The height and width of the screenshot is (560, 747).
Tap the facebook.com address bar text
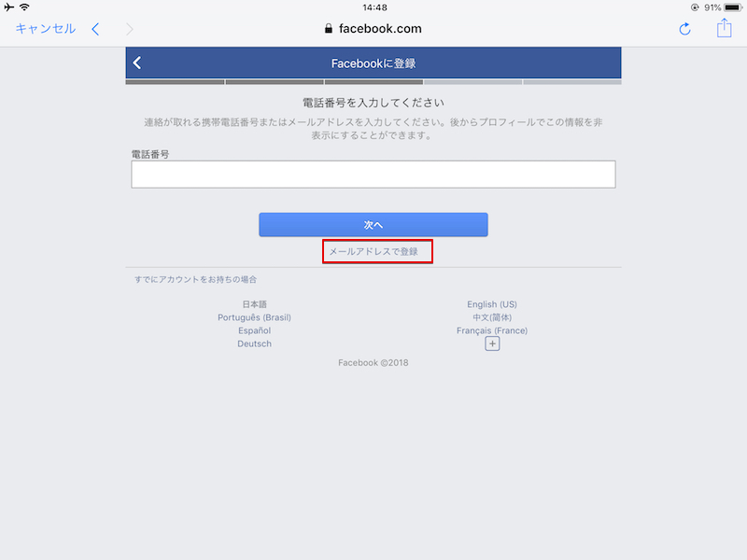(x=380, y=29)
